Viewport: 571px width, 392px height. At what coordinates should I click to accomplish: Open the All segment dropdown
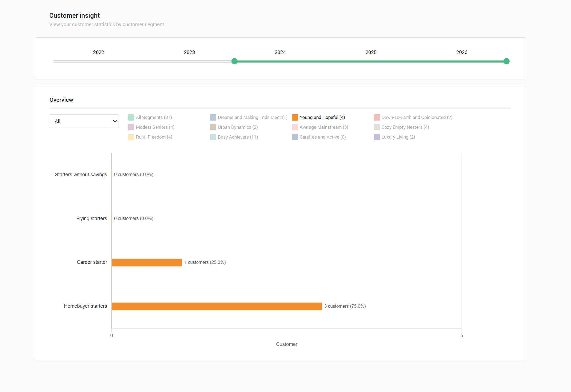84,121
